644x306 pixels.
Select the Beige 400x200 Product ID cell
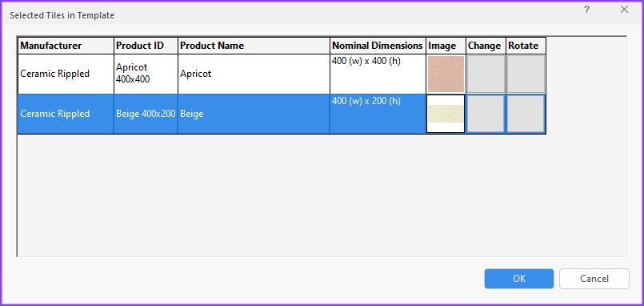coord(146,114)
